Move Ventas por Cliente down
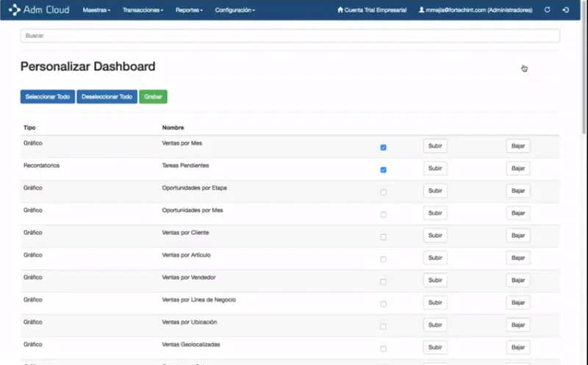The width and height of the screenshot is (588, 365). click(518, 235)
